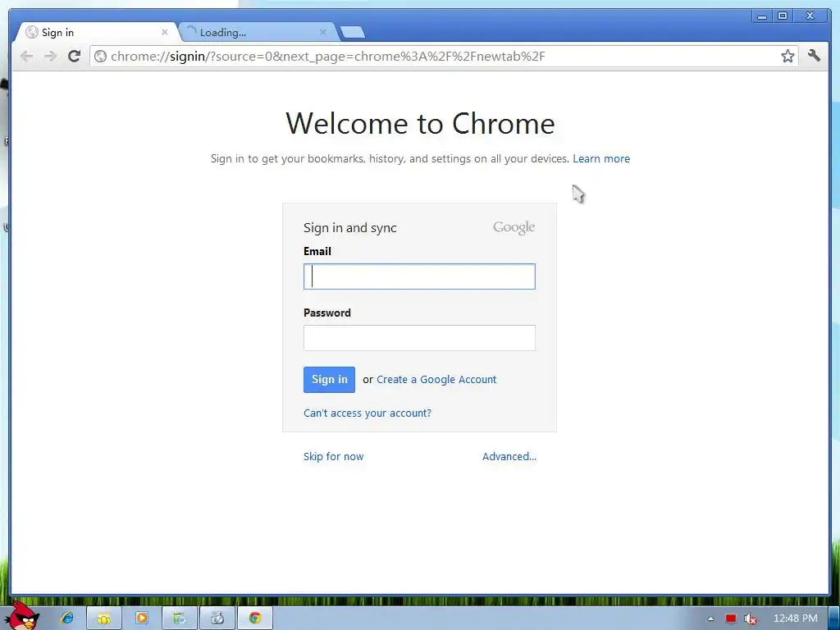Open the Learn more link
Image resolution: width=840 pixels, height=630 pixels.
tap(601, 158)
